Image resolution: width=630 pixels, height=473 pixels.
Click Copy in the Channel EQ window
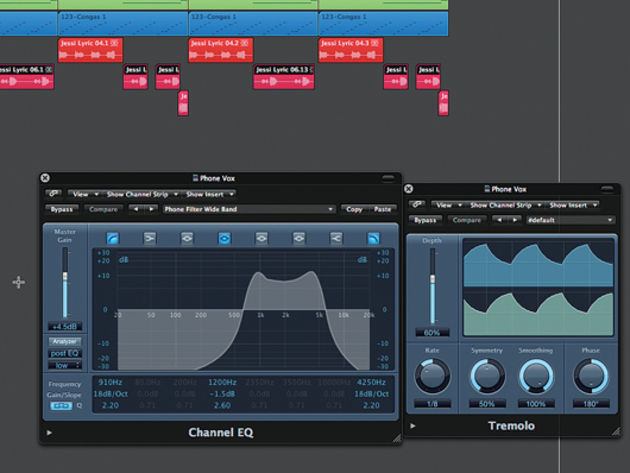(354, 209)
